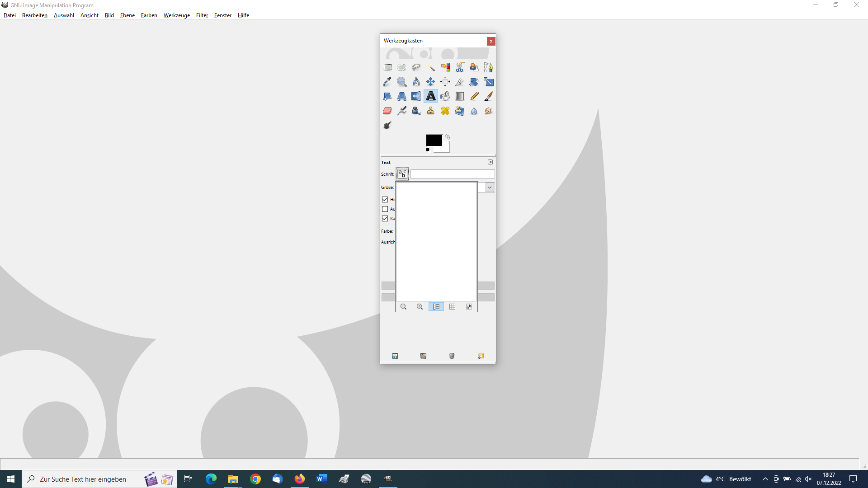The height and width of the screenshot is (488, 868).
Task: Select the Paintbrush tool
Action: tap(489, 96)
